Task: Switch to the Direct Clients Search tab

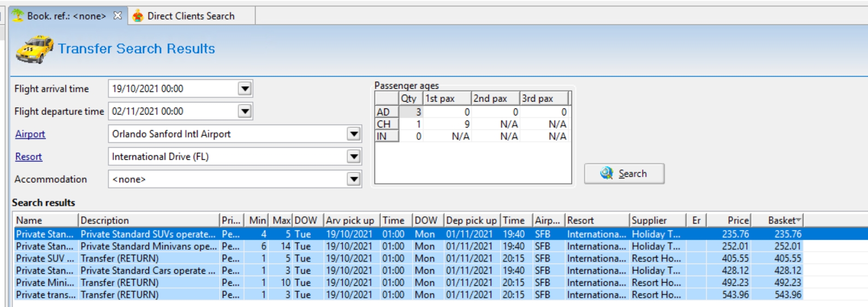Action: tap(191, 16)
